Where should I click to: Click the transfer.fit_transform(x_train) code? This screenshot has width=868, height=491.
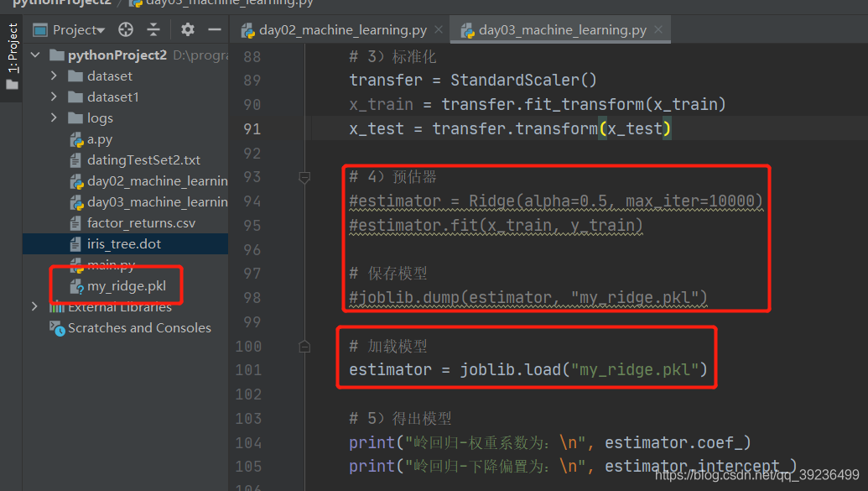(583, 104)
